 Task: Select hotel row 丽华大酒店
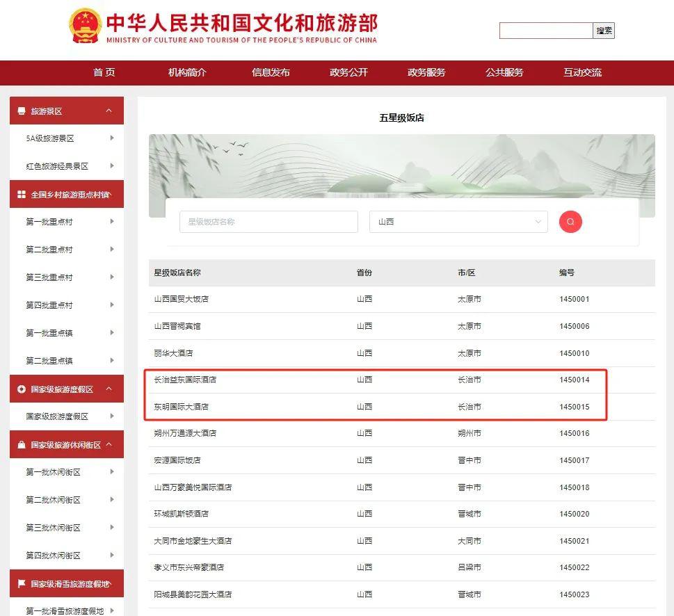tap(402, 353)
